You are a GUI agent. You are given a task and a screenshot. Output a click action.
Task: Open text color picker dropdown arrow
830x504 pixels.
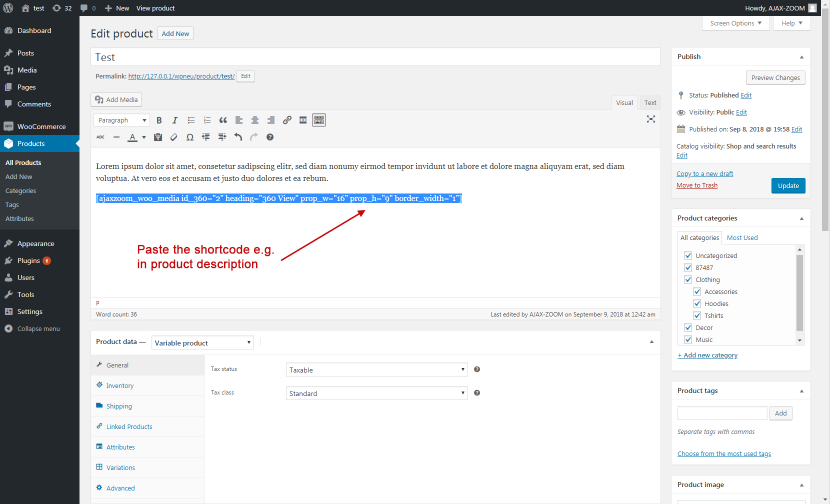click(144, 137)
